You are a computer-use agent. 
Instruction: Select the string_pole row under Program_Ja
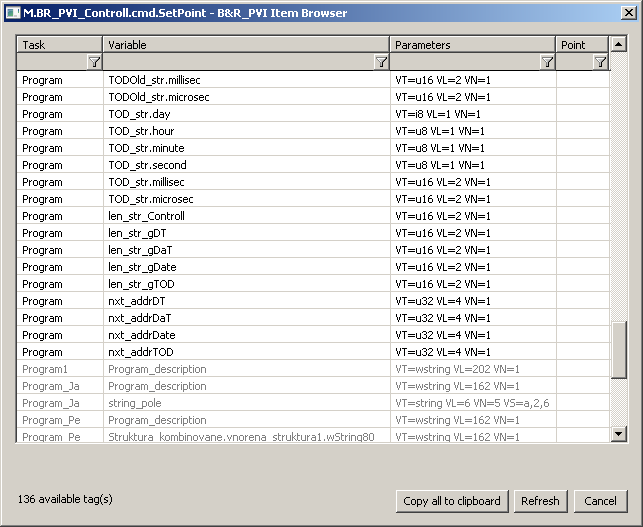[246, 403]
